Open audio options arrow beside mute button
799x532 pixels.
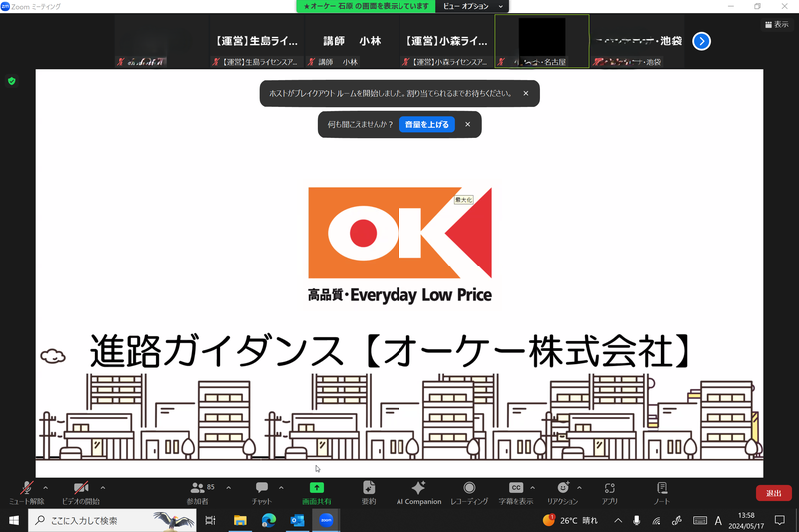point(45,488)
